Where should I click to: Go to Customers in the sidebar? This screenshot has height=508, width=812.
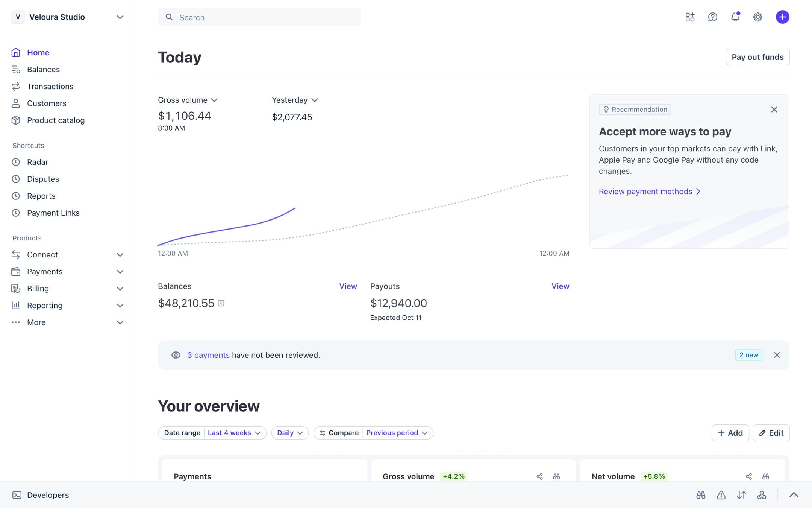click(47, 103)
